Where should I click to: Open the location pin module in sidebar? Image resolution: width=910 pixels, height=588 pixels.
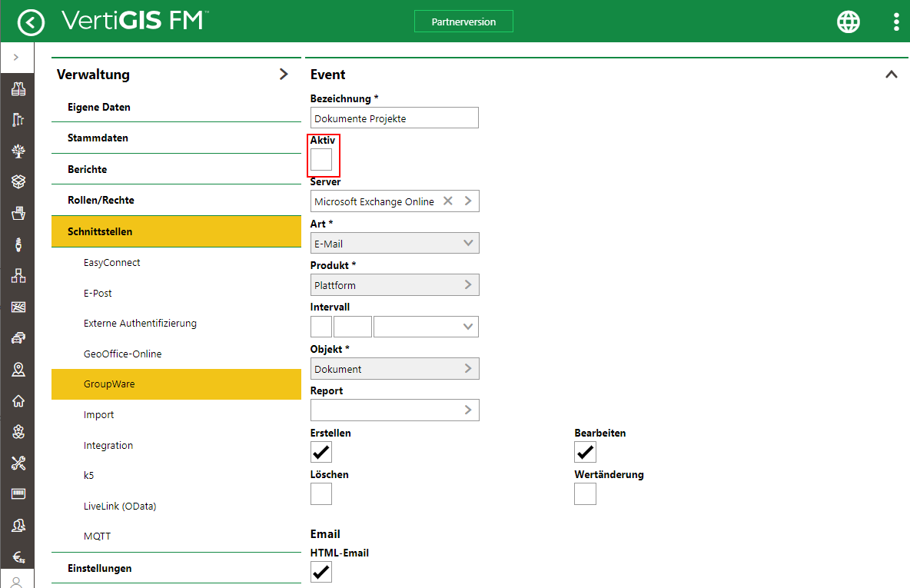click(18, 369)
